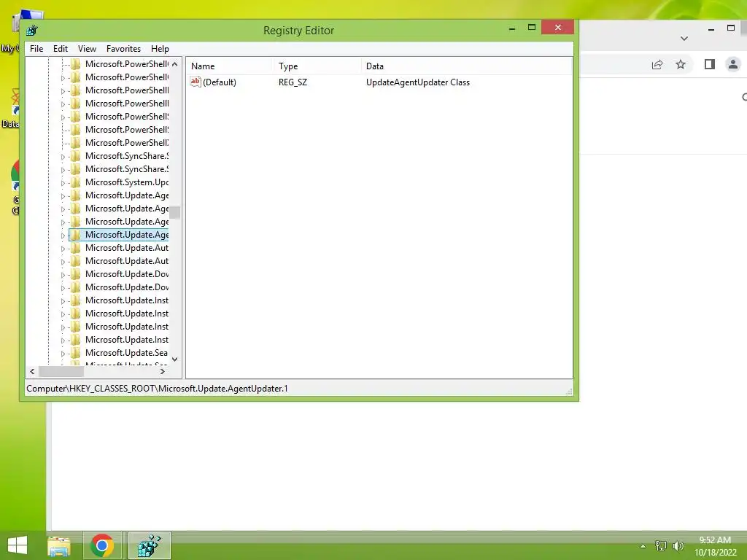This screenshot has width=747, height=560.
Task: Open the Edit menu
Action: click(60, 49)
